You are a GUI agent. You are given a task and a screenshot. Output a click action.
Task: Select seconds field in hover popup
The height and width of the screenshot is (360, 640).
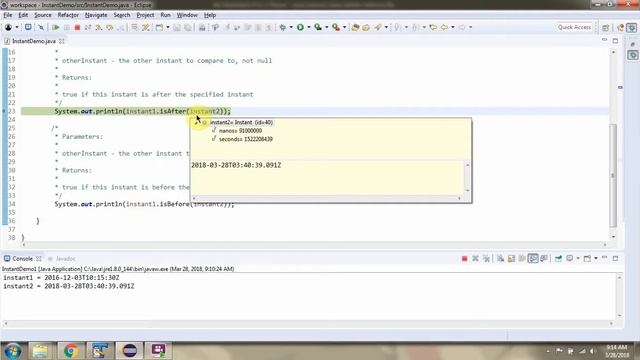[245, 139]
